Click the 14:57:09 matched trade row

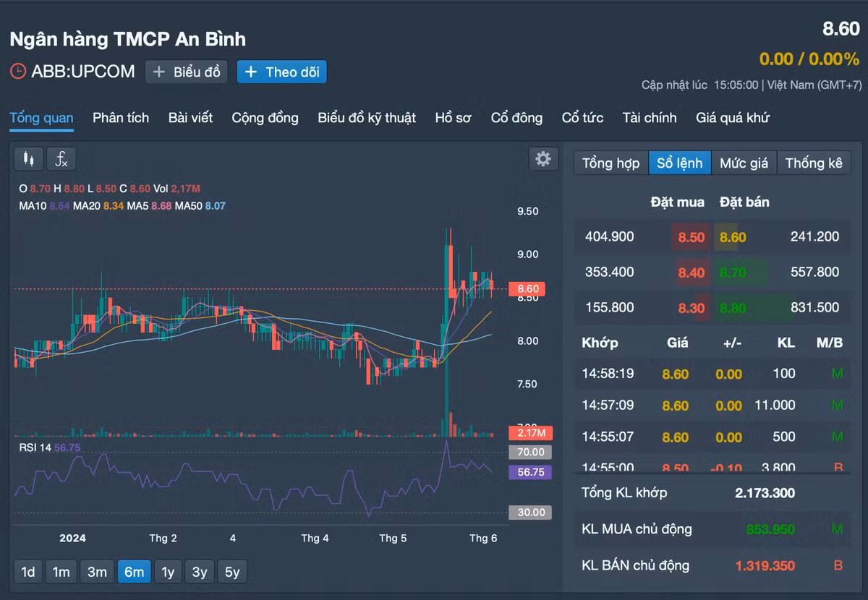712,406
